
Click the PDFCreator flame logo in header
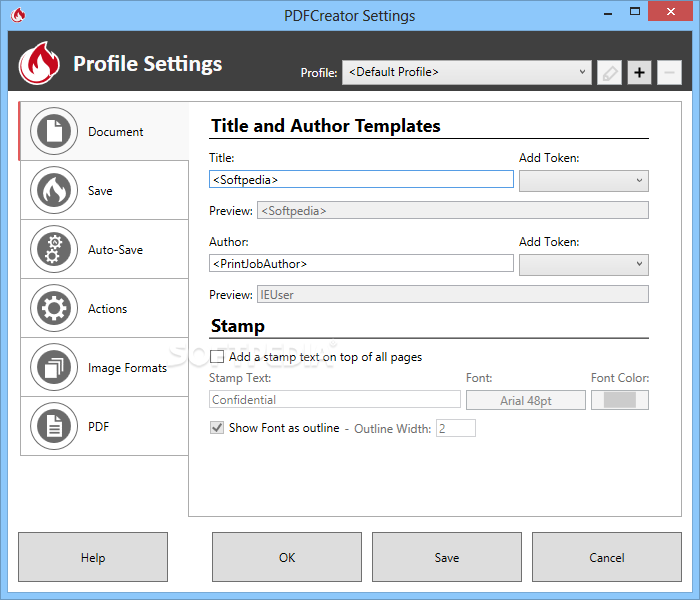point(39,63)
